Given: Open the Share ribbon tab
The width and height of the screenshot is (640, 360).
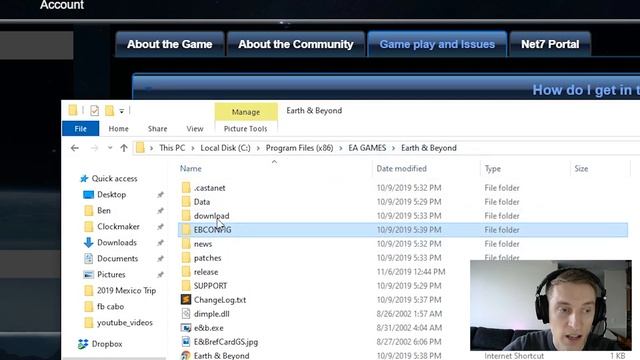Looking at the screenshot, I should point(158,129).
